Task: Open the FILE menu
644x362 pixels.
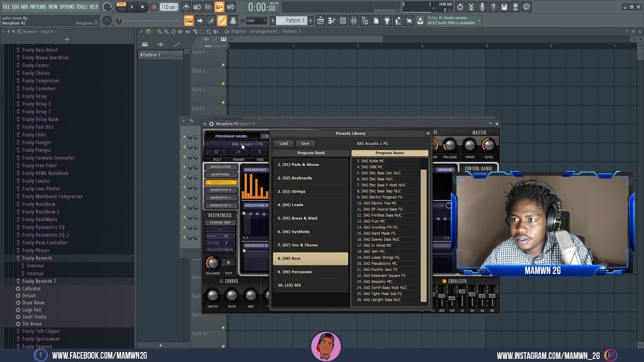Action: click(6, 7)
